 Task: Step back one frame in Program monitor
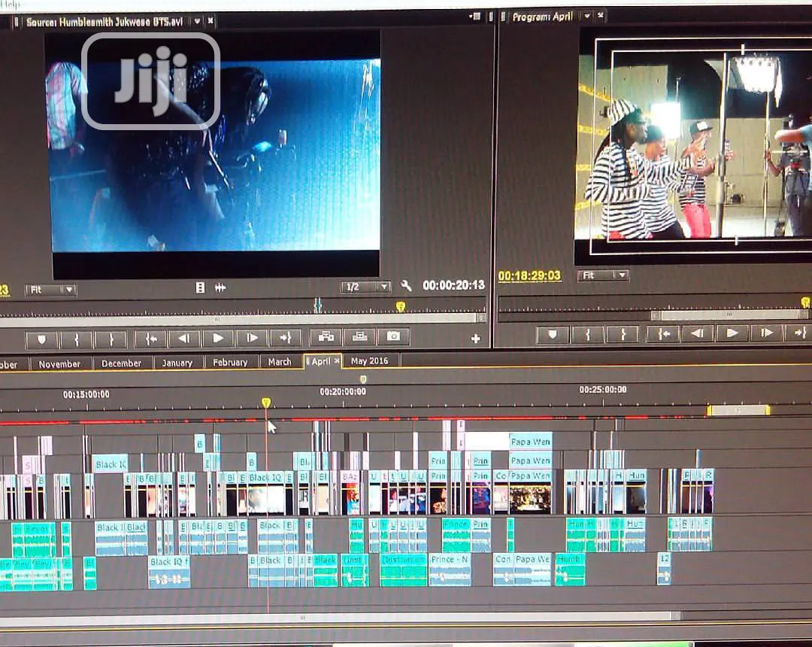(x=698, y=333)
